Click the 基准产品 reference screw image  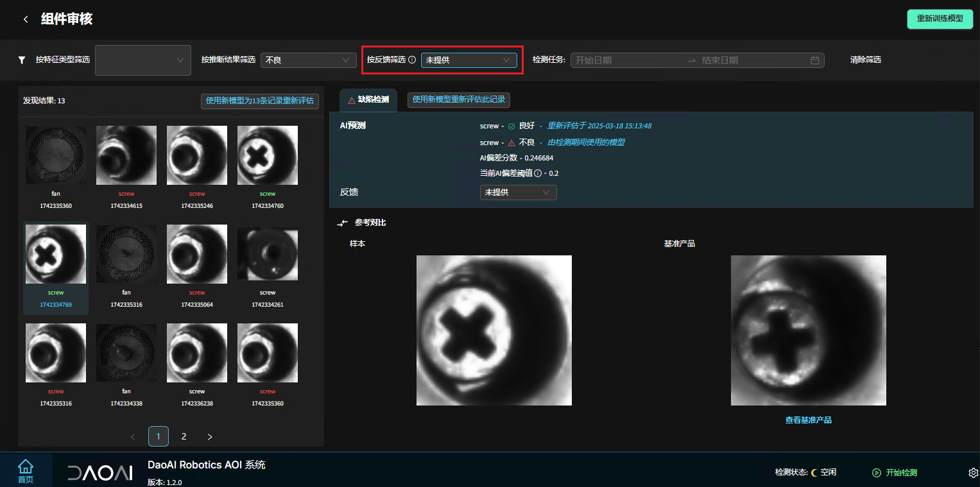coord(809,330)
